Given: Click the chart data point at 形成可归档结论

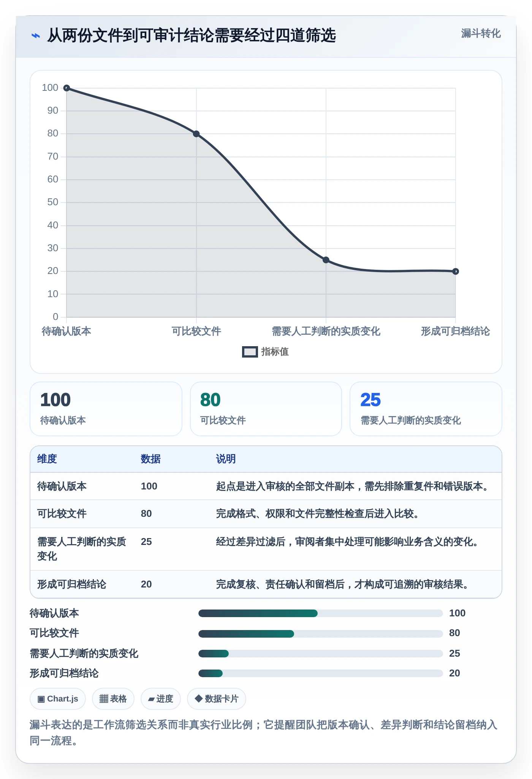Looking at the screenshot, I should (x=456, y=271).
